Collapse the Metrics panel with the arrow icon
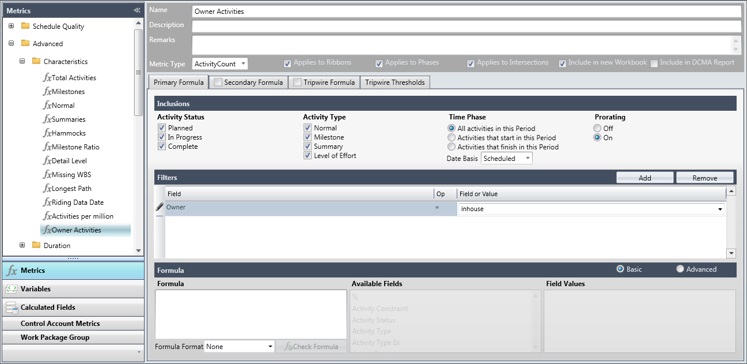The height and width of the screenshot is (364, 747). 137,10
